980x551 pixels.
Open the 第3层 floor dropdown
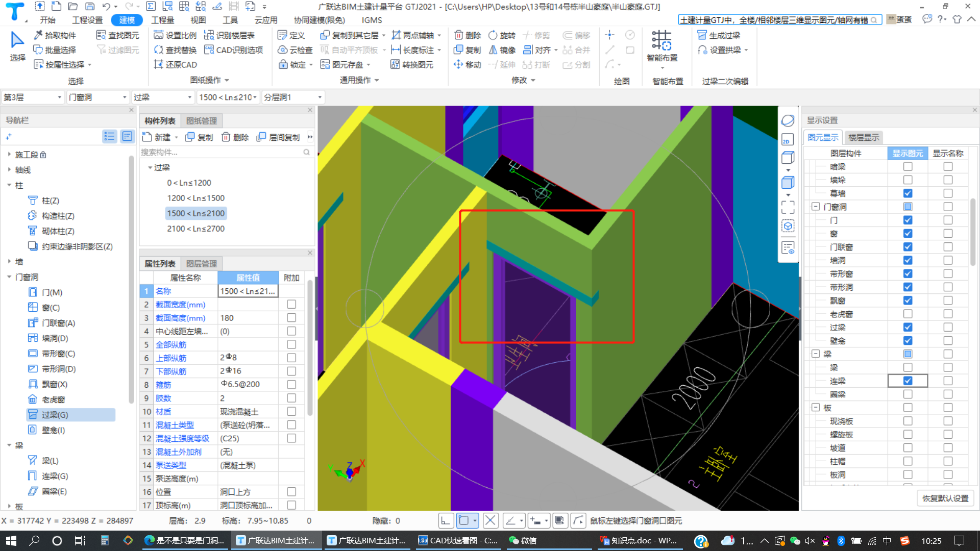coord(33,97)
